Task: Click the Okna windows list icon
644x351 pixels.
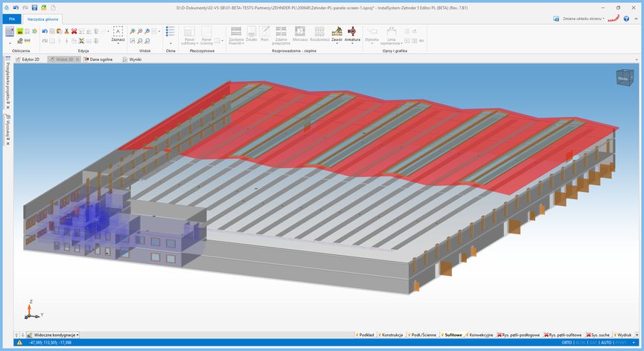Action: [170, 35]
